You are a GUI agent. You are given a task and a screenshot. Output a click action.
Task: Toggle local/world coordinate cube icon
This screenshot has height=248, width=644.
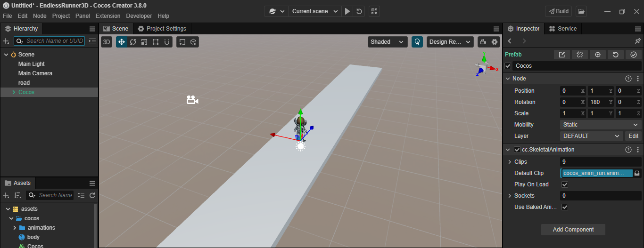193,42
